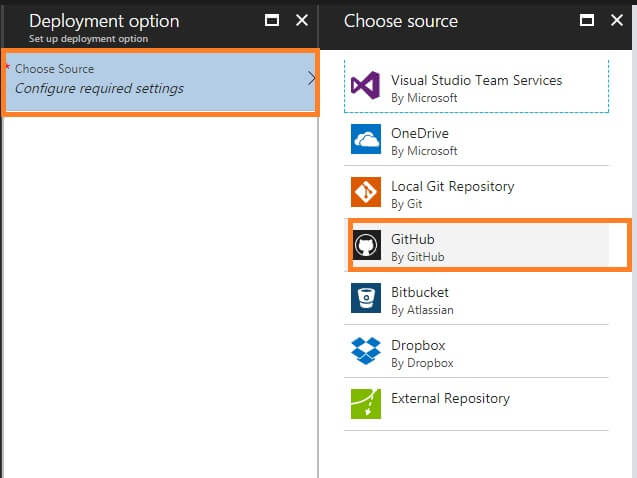Close the Deployment option blade
This screenshot has width=637, height=478.
302,20
